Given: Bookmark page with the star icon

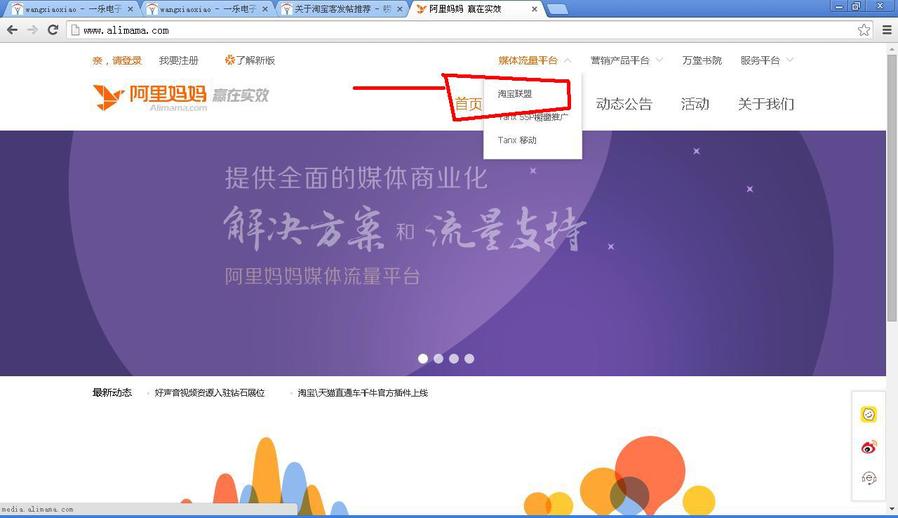Looking at the screenshot, I should [864, 30].
